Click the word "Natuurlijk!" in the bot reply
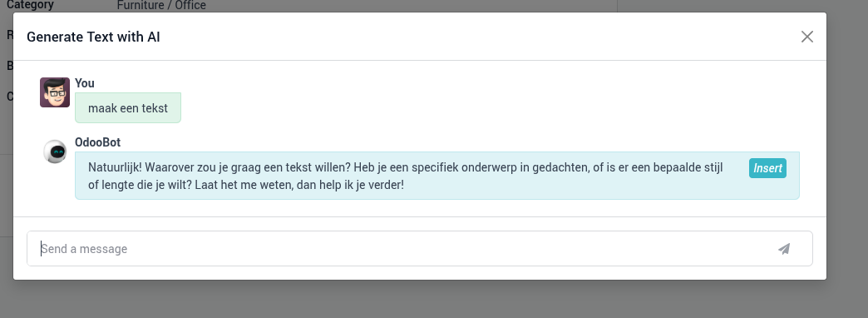This screenshot has width=868, height=318. (115, 167)
